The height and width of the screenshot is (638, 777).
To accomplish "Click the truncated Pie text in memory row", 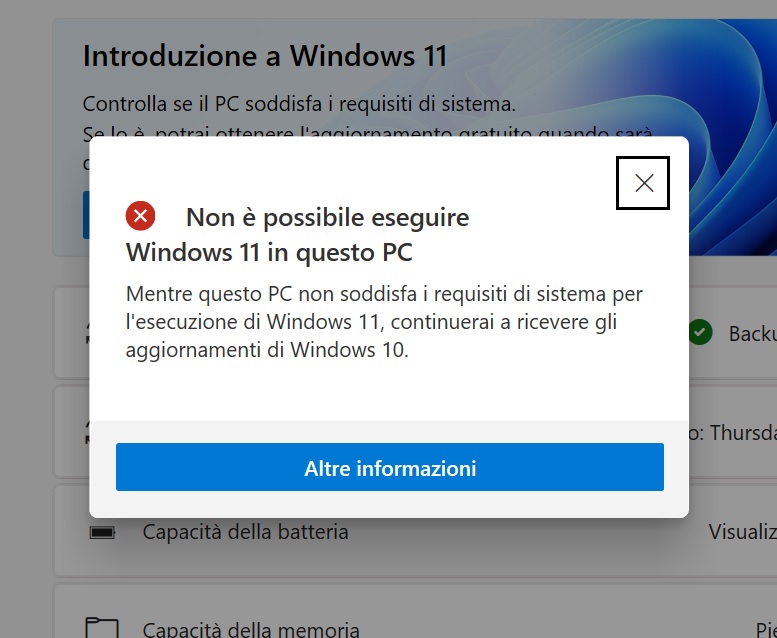I will pyautogui.click(x=766, y=630).
